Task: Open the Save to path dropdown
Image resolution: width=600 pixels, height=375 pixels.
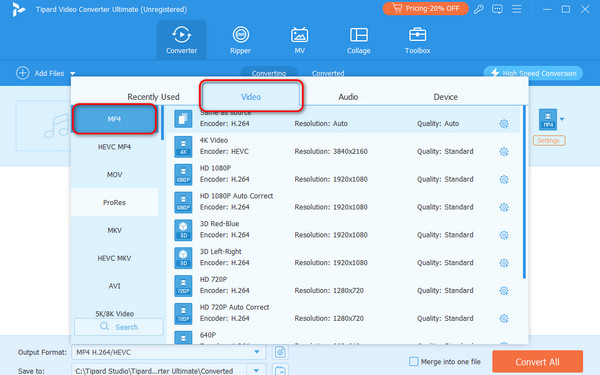Action: [256, 370]
